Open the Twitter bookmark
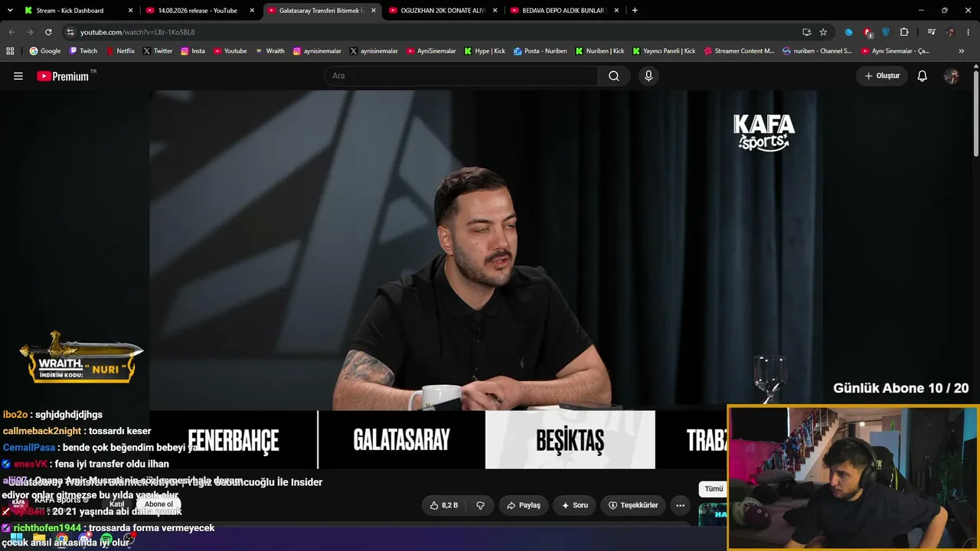The width and height of the screenshot is (980, 551). click(158, 51)
